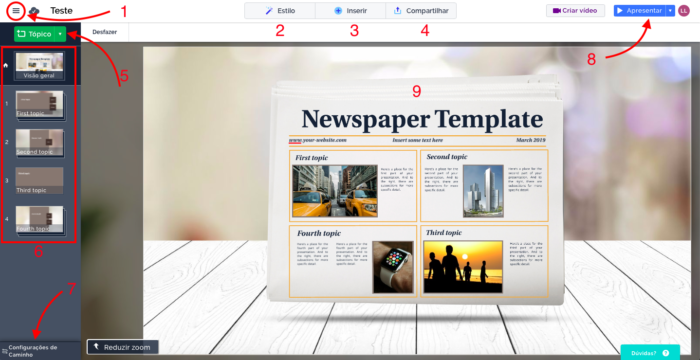Click the Reduzir zoom button

coord(123,347)
